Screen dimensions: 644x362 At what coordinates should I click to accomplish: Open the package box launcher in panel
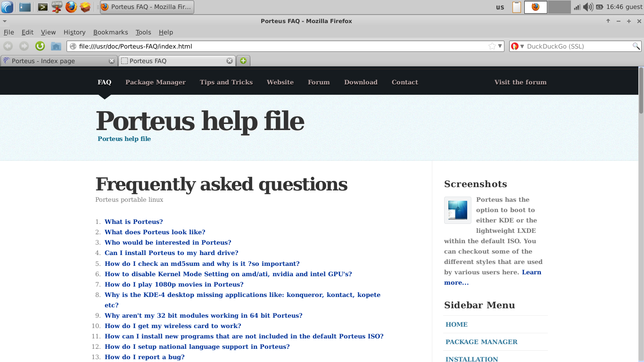click(x=85, y=7)
